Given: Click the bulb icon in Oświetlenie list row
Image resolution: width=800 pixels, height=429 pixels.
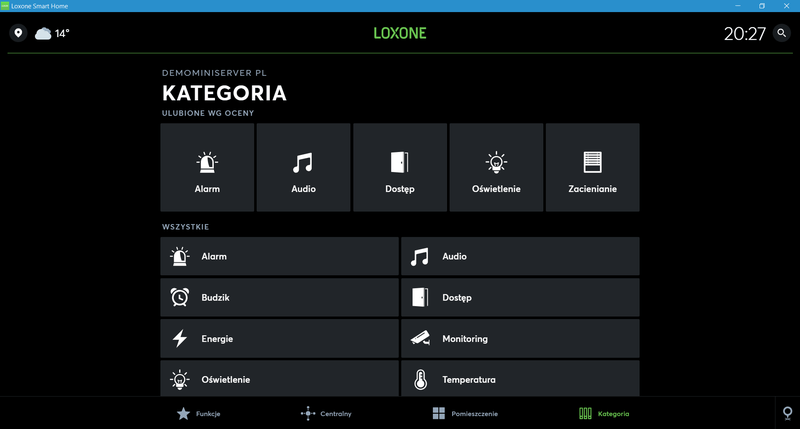Looking at the screenshot, I should (x=180, y=380).
